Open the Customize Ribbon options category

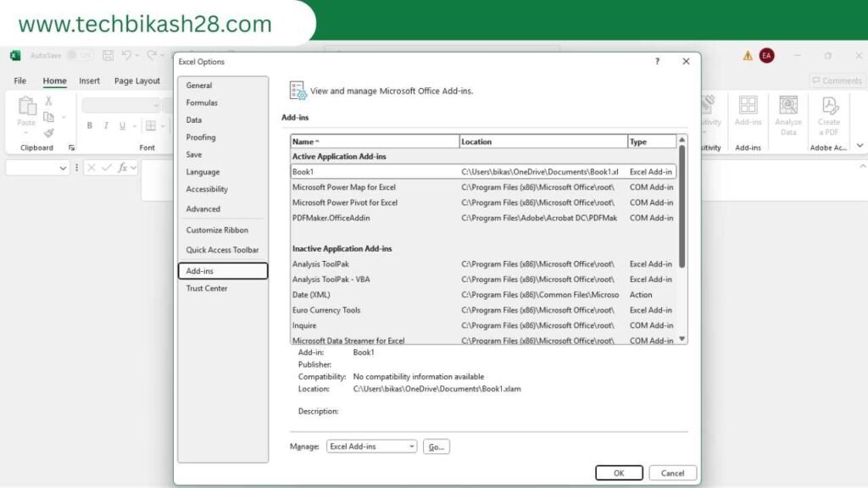223,230
